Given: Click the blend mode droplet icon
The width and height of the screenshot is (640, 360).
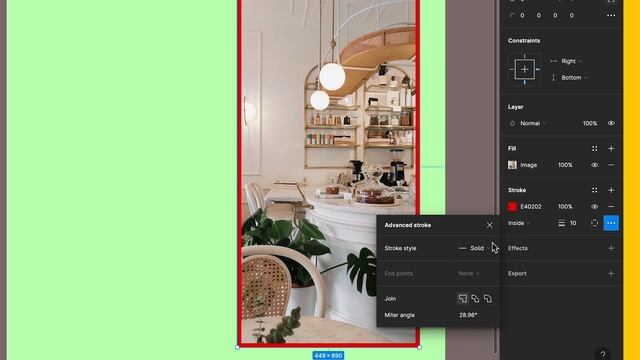Looking at the screenshot, I should (x=512, y=123).
